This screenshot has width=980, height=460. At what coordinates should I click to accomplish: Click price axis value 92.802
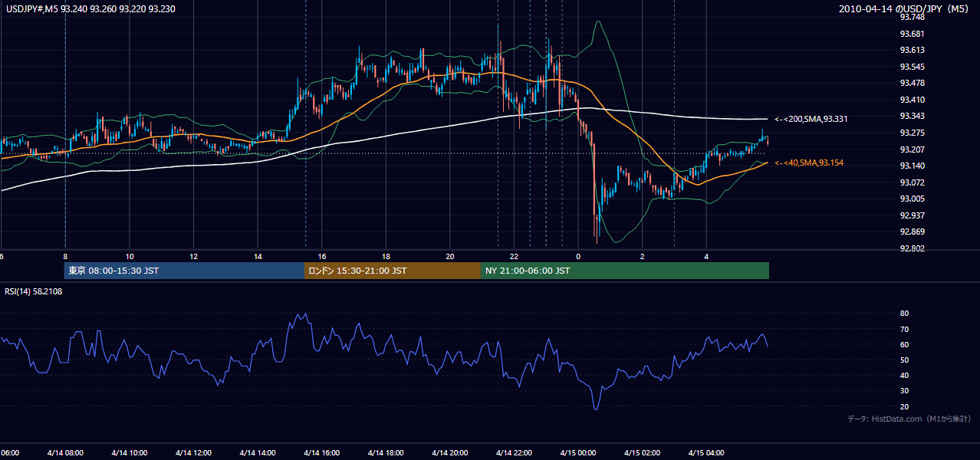pyautogui.click(x=912, y=248)
